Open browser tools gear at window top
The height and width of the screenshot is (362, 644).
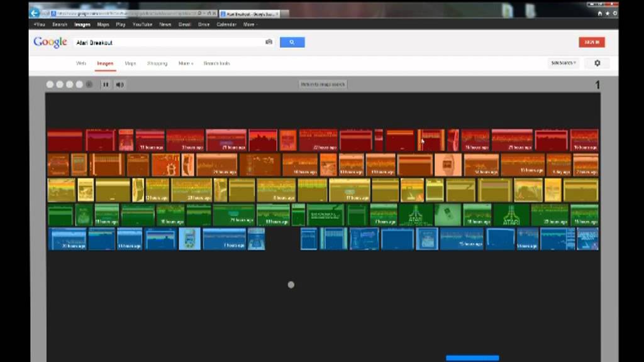point(615,14)
